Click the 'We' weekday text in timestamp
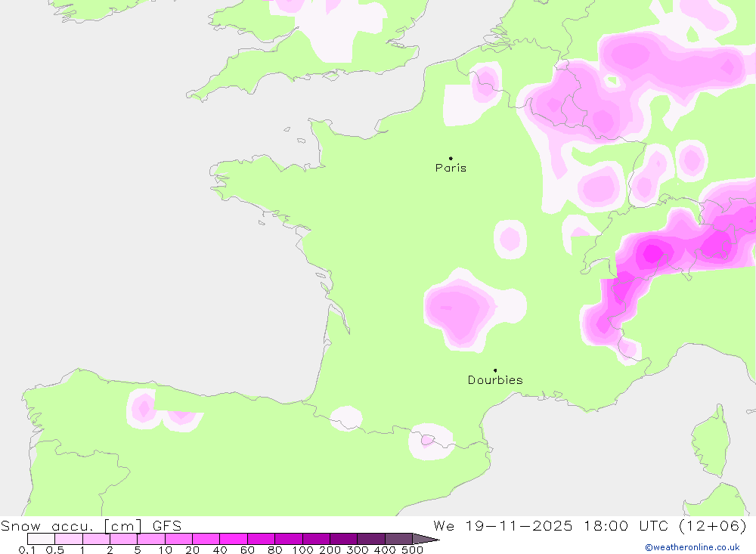This screenshot has width=756, height=554. pos(444,525)
